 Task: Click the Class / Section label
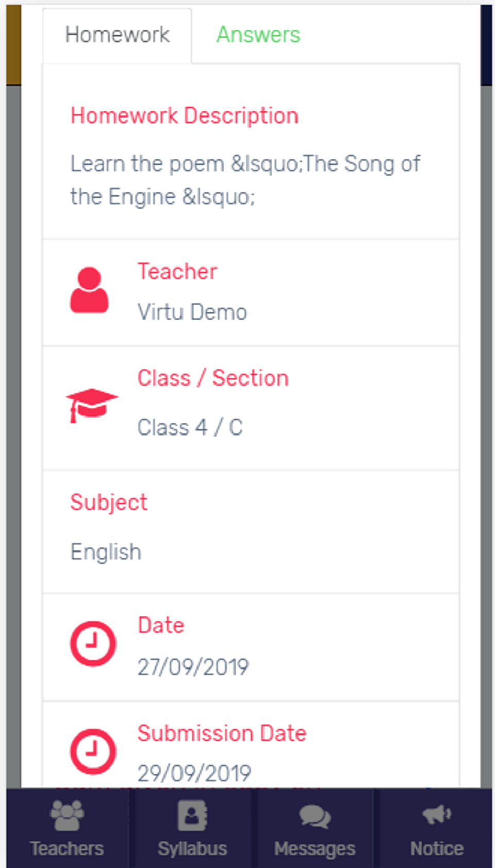click(213, 378)
